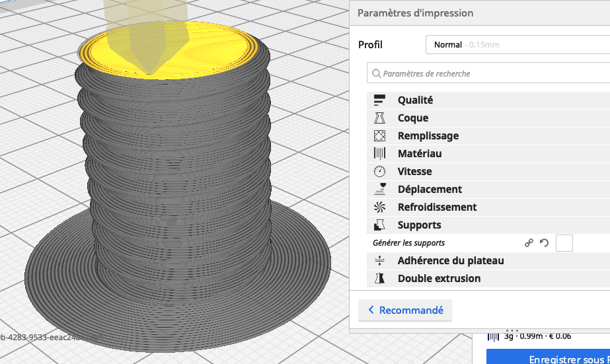610x364 pixels.
Task: Click the 3g · 0.99m · € 0.06 estimate
Action: [537, 336]
